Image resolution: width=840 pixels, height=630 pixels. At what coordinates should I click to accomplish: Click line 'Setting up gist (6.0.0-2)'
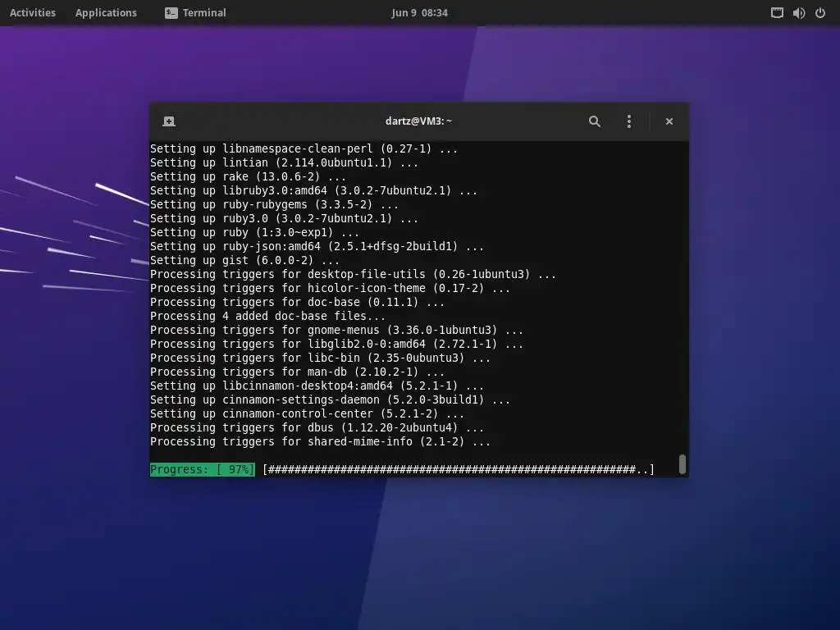[244, 260]
